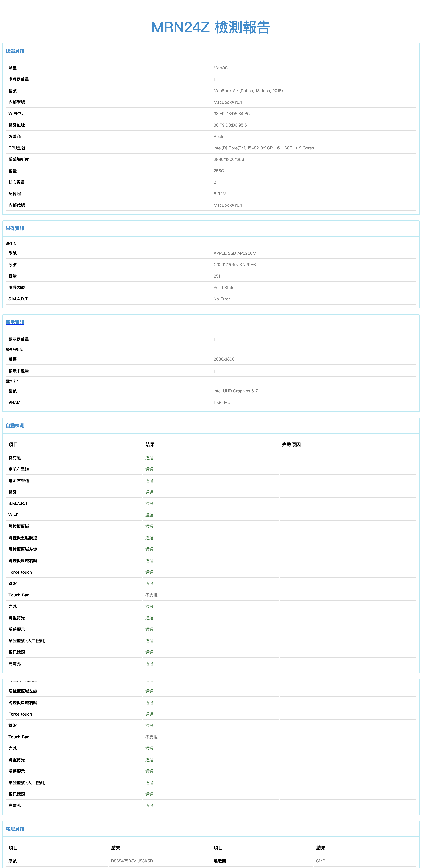Select APPLE SSD AP0256M disk model
Image resolution: width=422 pixels, height=868 pixels.
click(235, 253)
